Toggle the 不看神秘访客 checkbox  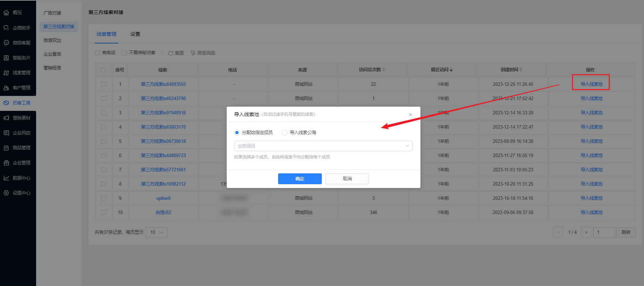(124, 53)
